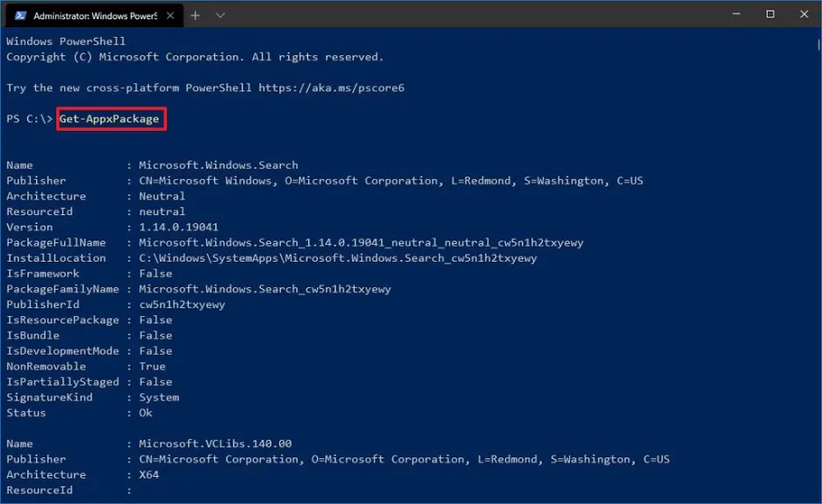Click the PowerShell icon in the tab
Image resolution: width=822 pixels, height=504 pixels.
click(x=20, y=15)
